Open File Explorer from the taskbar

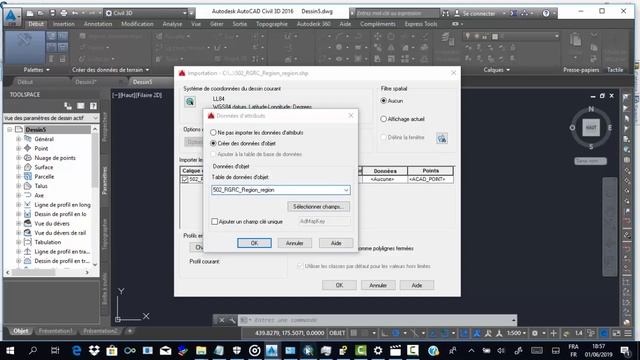point(201,351)
